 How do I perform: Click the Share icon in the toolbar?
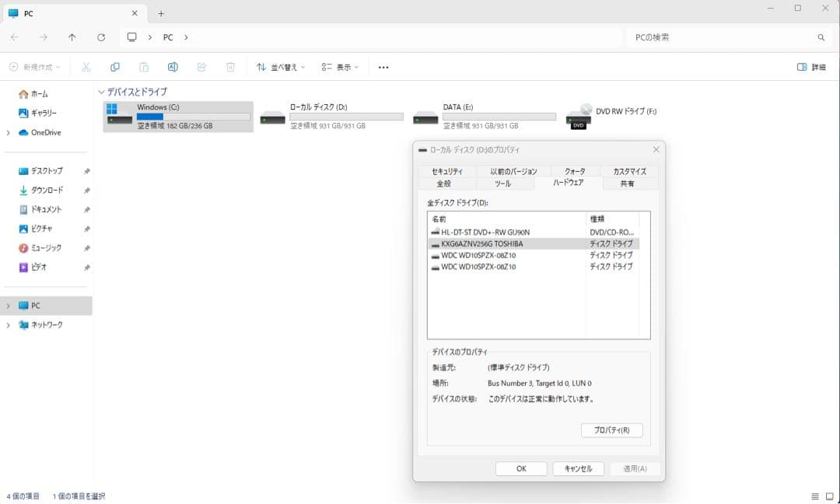click(201, 67)
